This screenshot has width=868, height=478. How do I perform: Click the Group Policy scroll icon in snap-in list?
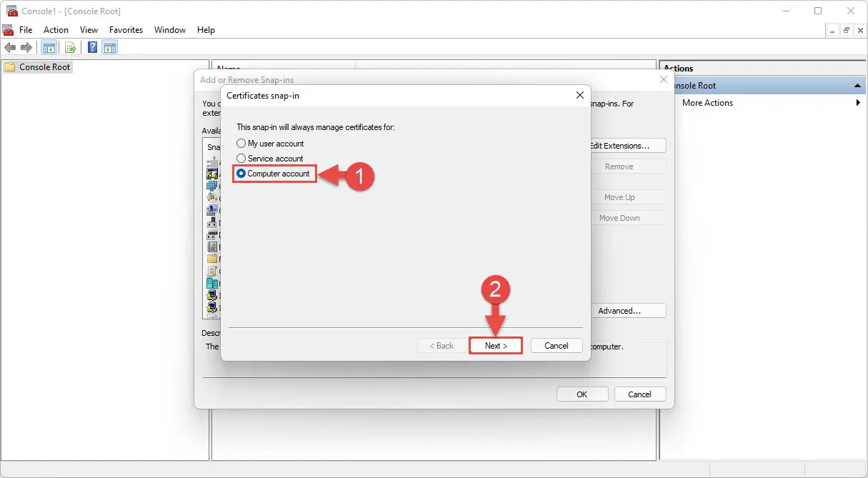coord(212,269)
